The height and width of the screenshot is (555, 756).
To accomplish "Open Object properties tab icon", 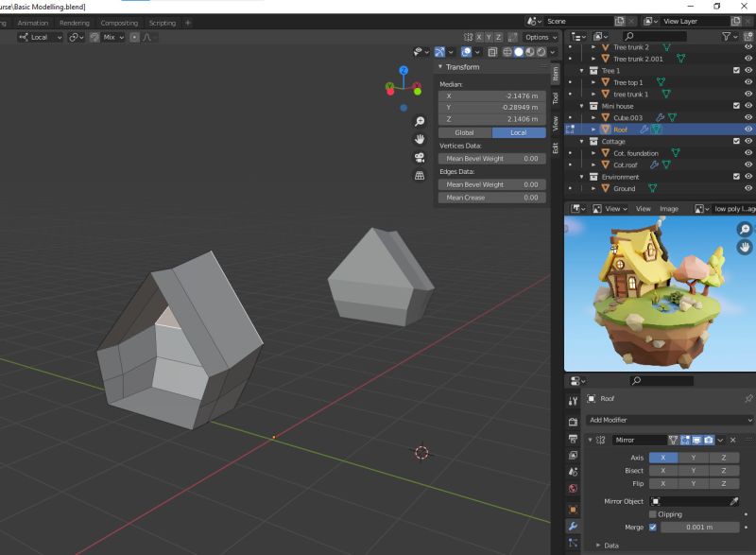I will [573, 510].
